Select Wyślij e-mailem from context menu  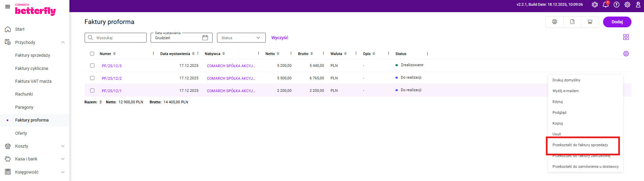[x=565, y=91]
